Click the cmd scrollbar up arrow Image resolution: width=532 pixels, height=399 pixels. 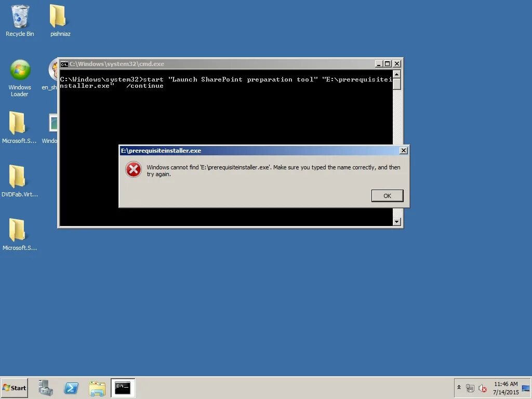click(x=396, y=74)
